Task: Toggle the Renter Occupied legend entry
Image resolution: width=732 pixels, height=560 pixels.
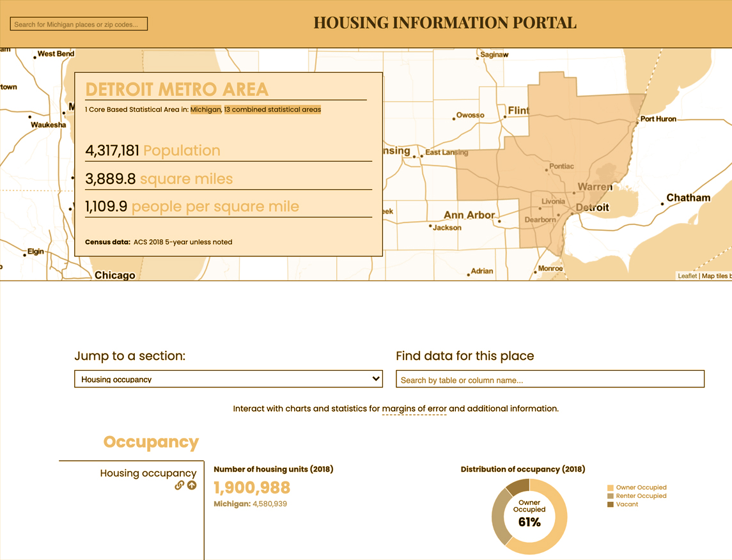Action: 639,495
